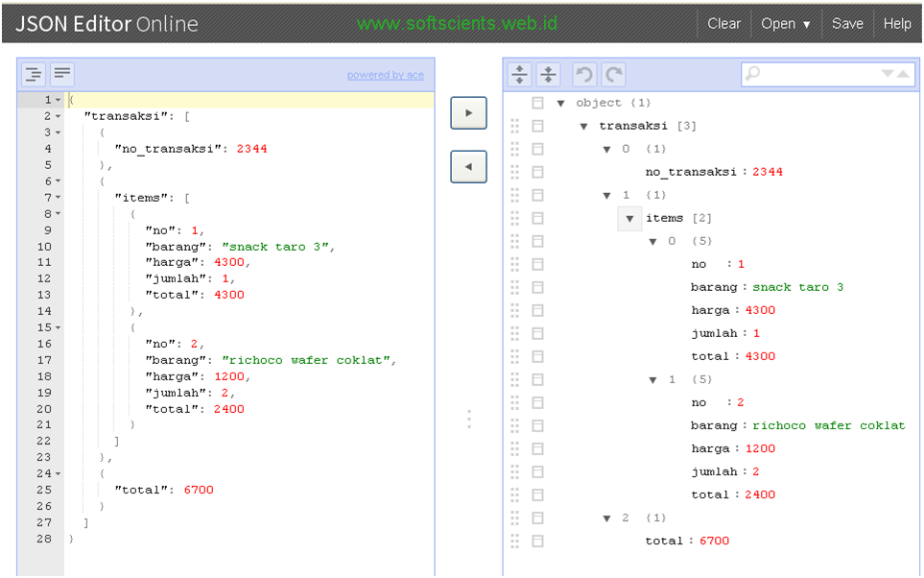Copy JSON to tree with right arrow button
The width and height of the screenshot is (924, 578).
click(468, 112)
